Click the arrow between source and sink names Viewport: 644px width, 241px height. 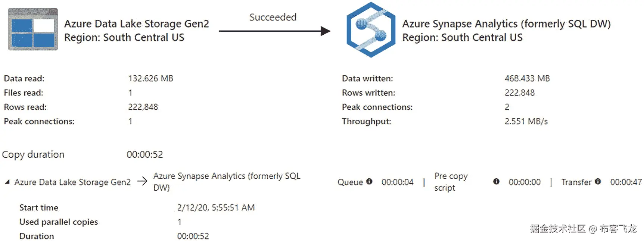pyautogui.click(x=142, y=182)
